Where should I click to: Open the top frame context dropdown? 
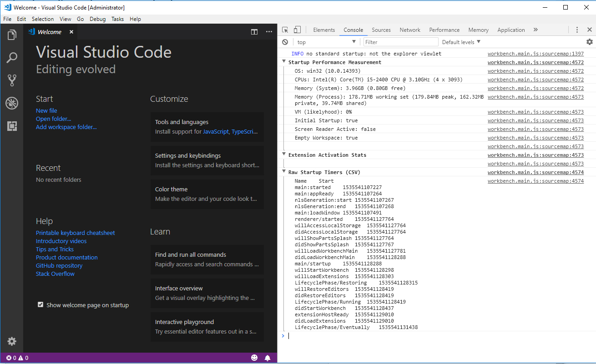point(325,42)
